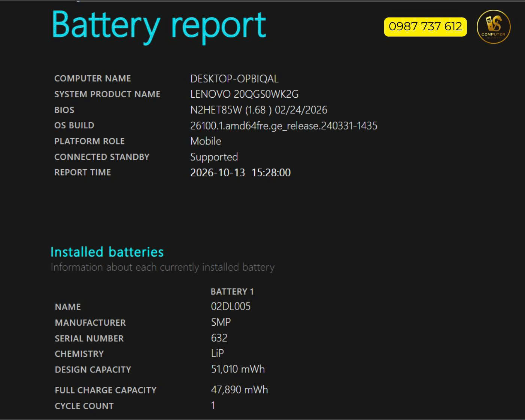This screenshot has height=420, width=525.
Task: Select the "CYCLE COUNT" label
Action: [x=84, y=406]
